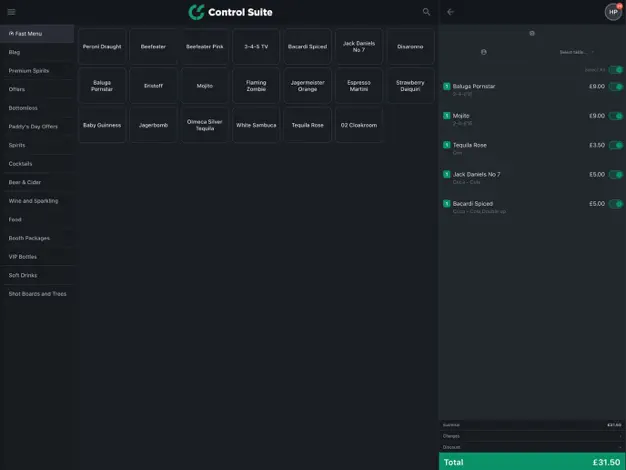The height and width of the screenshot is (470, 626).
Task: Open the Select table dropdown
Action: click(x=576, y=52)
